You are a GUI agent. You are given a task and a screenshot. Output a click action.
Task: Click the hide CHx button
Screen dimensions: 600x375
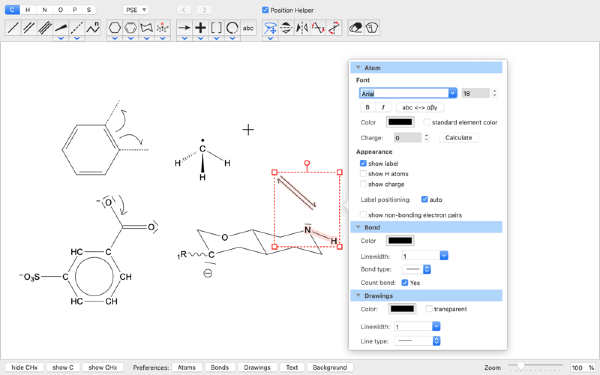pyautogui.click(x=24, y=367)
